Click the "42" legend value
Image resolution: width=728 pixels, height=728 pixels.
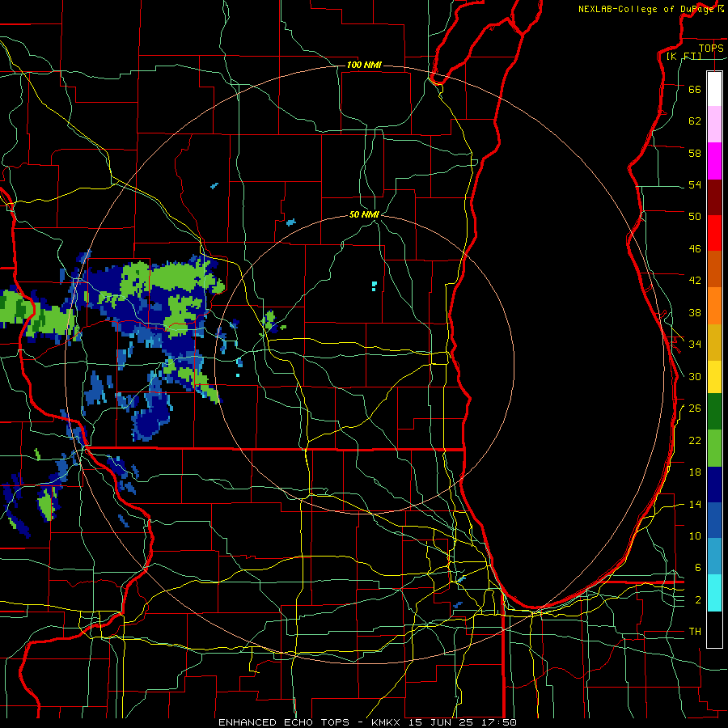pos(695,281)
